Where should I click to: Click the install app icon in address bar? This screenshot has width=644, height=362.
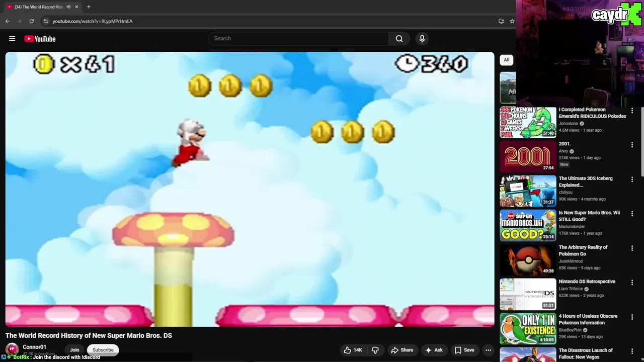pyautogui.click(x=501, y=21)
